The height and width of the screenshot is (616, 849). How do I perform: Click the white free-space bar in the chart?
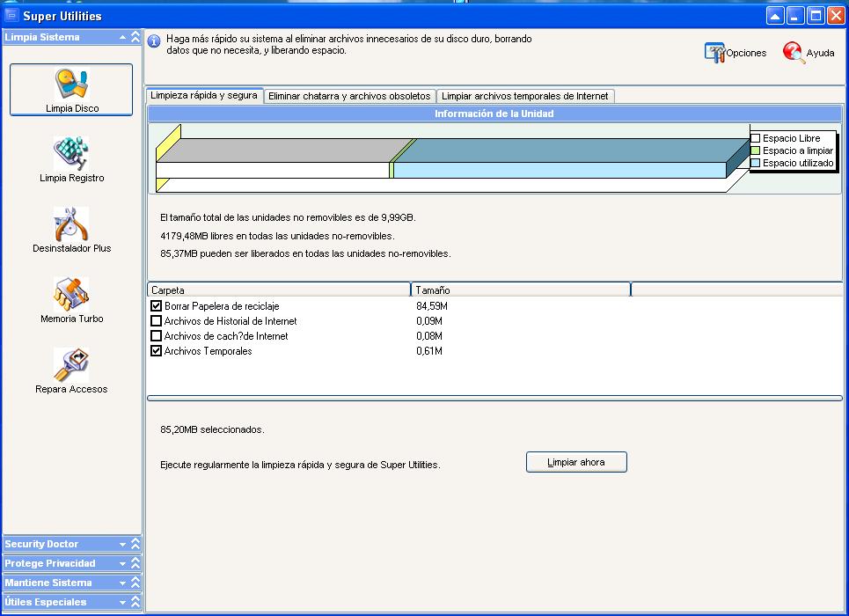[x=273, y=170]
